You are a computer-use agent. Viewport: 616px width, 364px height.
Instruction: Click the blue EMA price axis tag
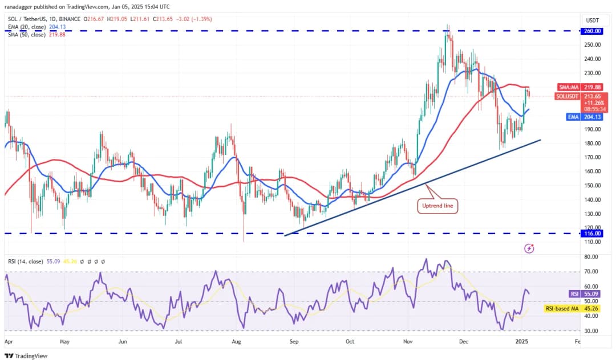tap(591, 117)
